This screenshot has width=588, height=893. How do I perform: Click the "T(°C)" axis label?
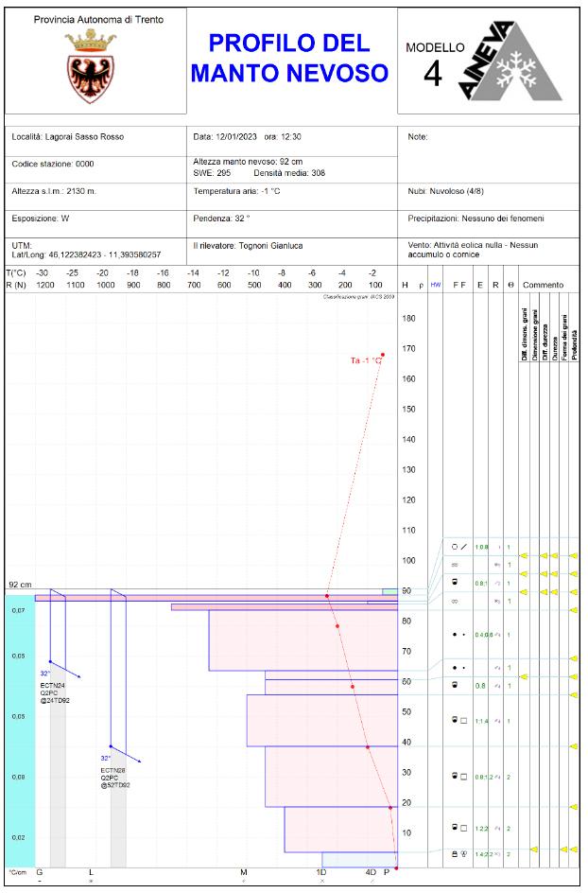click(16, 272)
